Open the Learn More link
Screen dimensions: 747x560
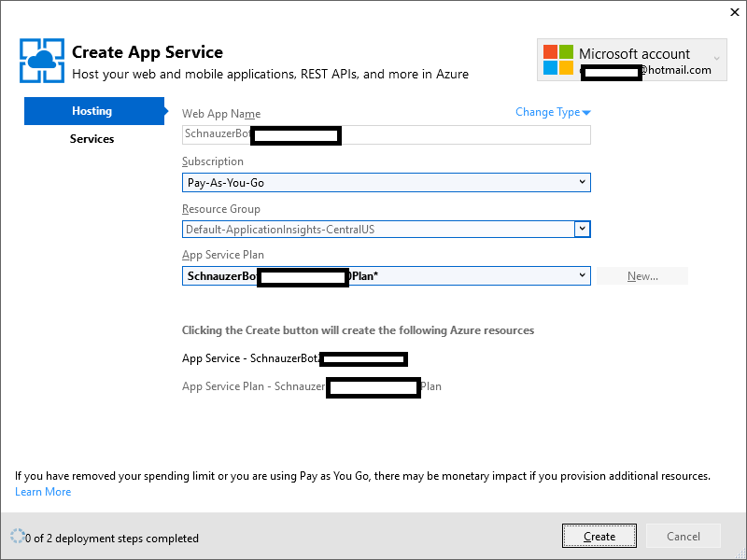click(x=43, y=492)
